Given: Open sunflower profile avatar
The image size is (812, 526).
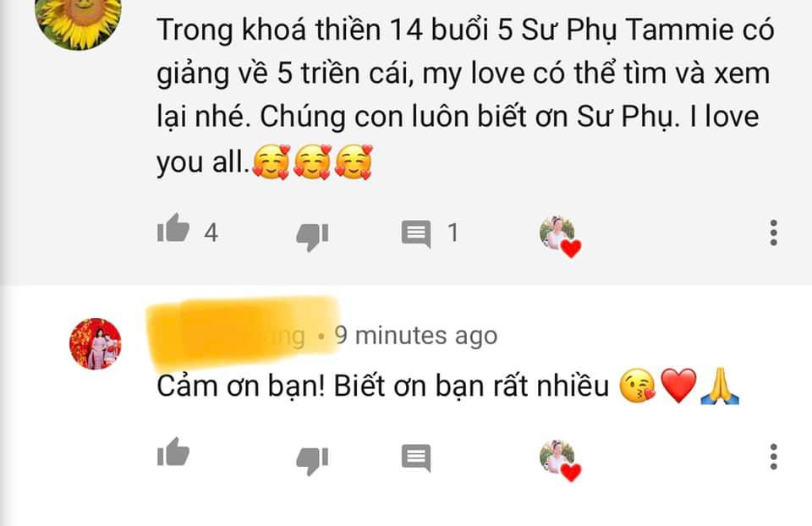Looking at the screenshot, I should pos(78,20).
